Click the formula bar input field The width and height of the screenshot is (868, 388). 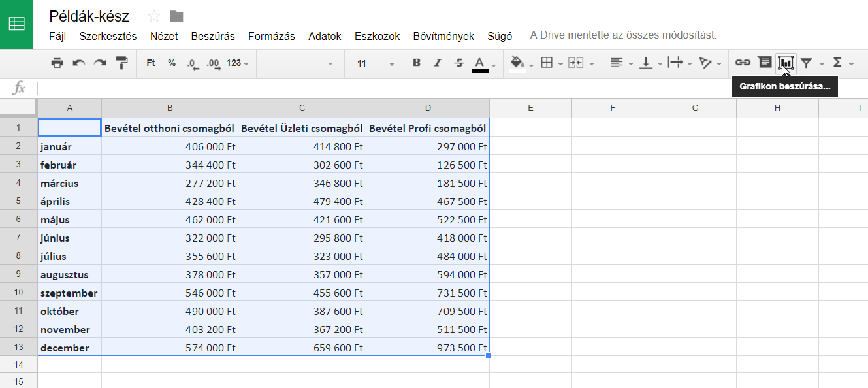point(392,88)
